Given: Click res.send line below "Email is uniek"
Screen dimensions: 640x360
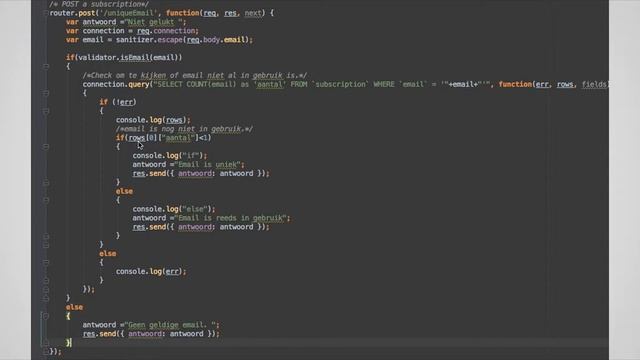Looking at the screenshot, I should 201,173.
